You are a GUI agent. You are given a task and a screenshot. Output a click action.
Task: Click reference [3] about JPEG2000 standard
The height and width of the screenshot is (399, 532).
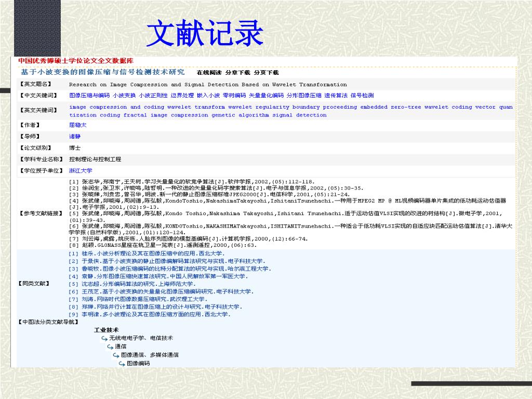click(x=209, y=194)
